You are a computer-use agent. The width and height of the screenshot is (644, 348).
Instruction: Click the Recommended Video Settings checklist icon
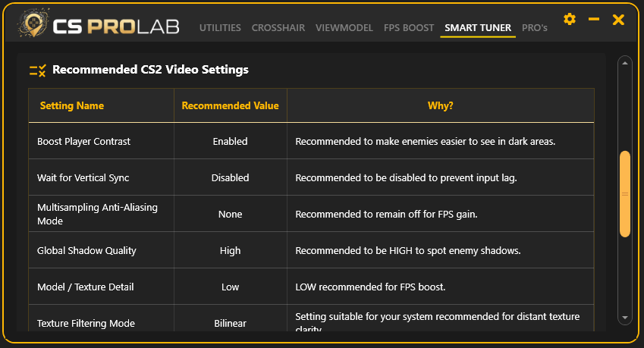coord(37,71)
